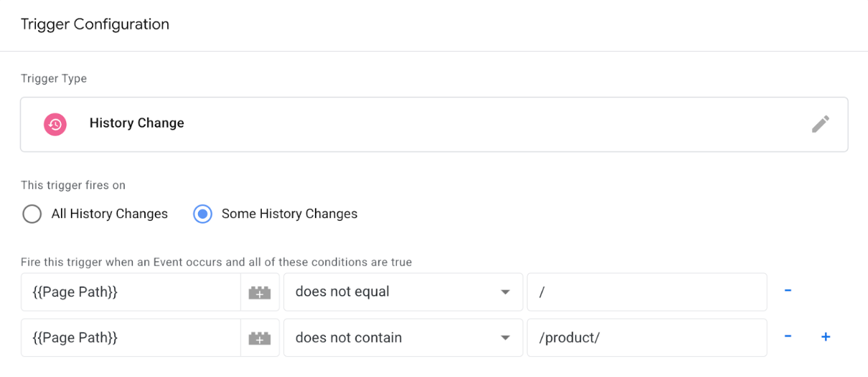Click the 'Trigger Type' label
Image resolution: width=868 pixels, height=377 pixels.
click(54, 79)
